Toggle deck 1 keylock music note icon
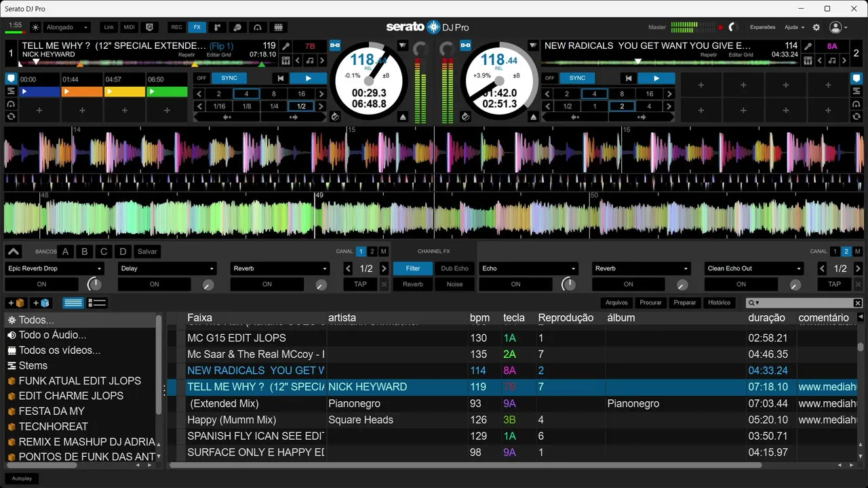 click(309, 60)
